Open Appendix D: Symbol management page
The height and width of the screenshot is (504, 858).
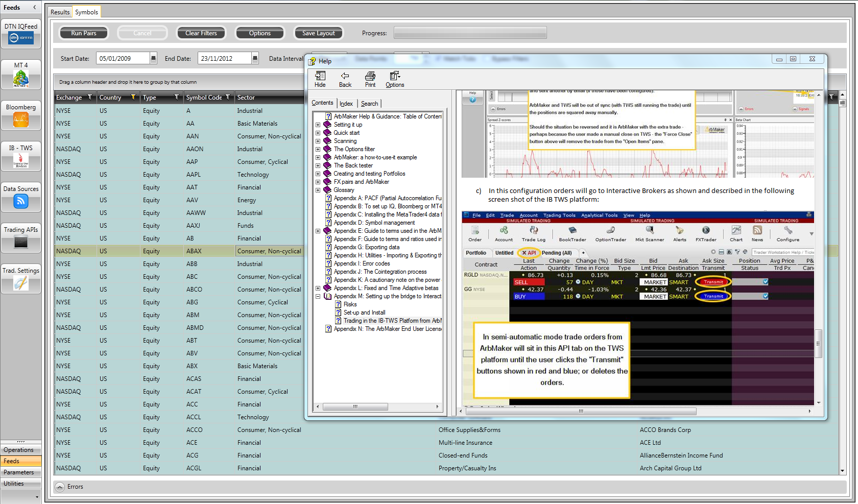pyautogui.click(x=374, y=223)
